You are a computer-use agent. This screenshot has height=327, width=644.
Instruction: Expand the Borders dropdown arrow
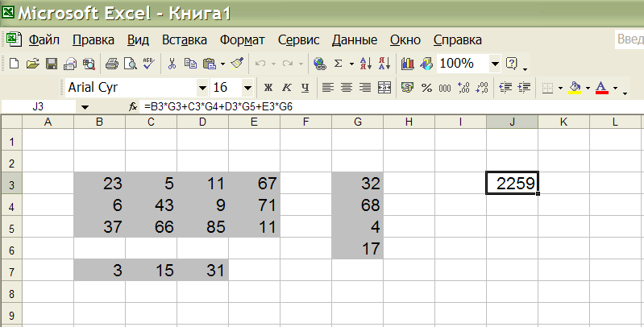pyautogui.click(x=560, y=88)
